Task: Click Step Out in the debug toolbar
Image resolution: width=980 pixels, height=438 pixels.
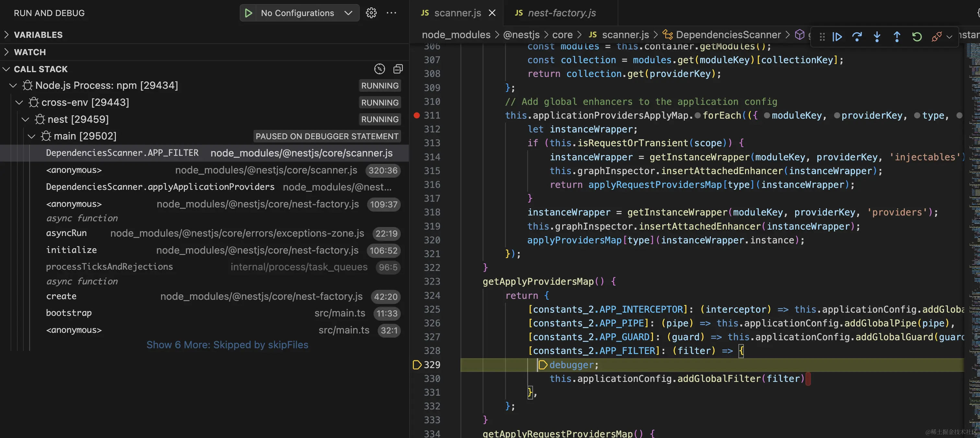Action: [x=897, y=37]
